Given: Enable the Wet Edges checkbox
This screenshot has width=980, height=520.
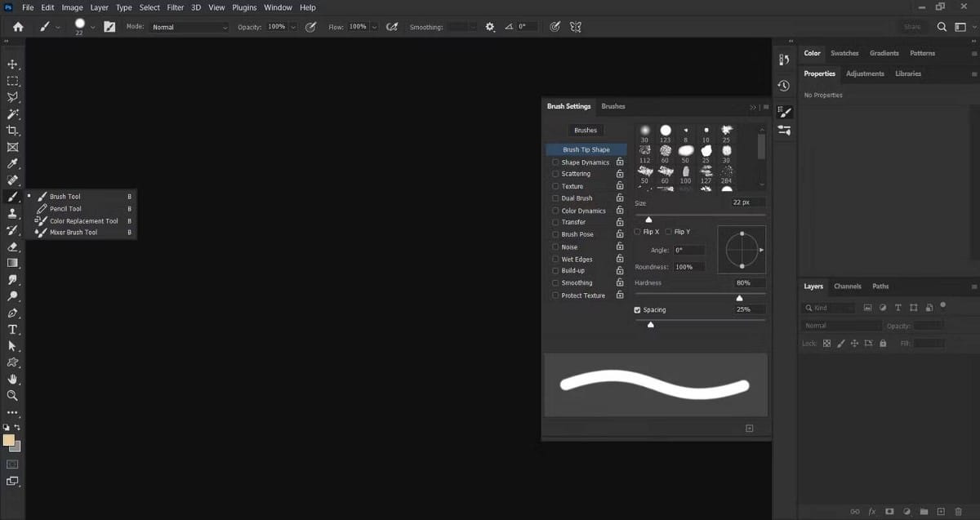Looking at the screenshot, I should point(555,259).
